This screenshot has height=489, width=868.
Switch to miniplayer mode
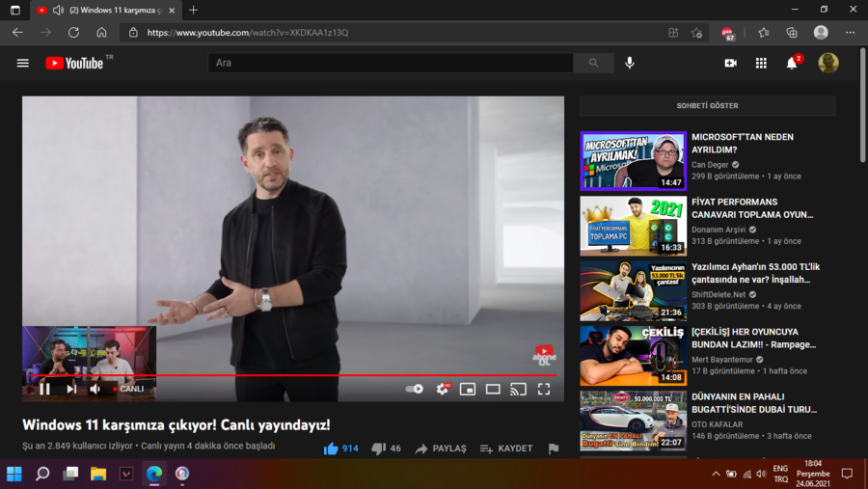point(467,390)
